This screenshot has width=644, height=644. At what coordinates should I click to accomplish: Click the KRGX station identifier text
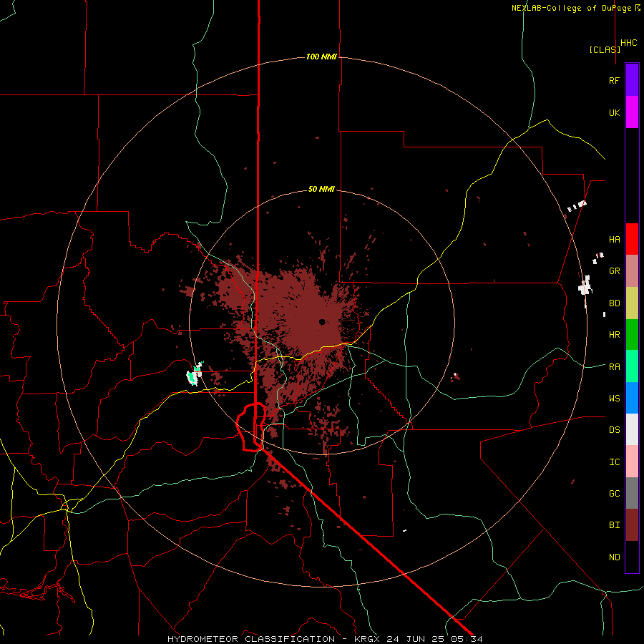(368, 639)
